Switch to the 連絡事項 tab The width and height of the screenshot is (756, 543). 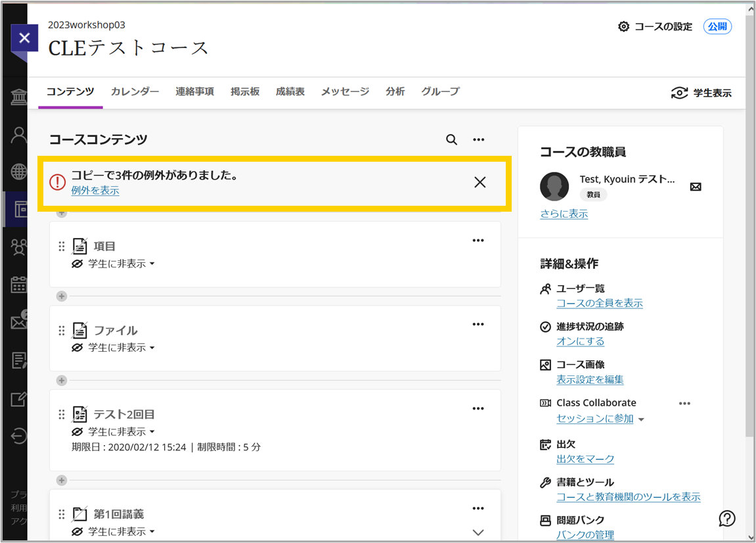click(x=195, y=91)
